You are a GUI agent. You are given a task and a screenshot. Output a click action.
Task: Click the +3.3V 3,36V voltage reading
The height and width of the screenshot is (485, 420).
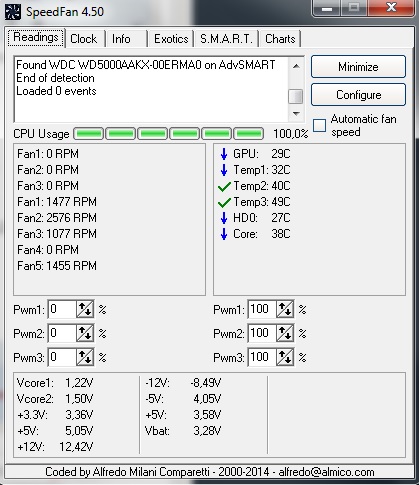click(55, 415)
